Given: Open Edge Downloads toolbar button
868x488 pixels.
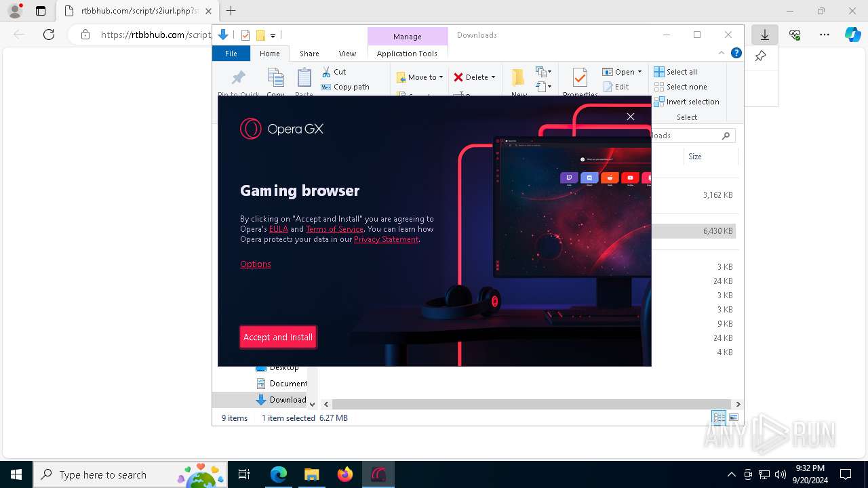Looking at the screenshot, I should pyautogui.click(x=765, y=35).
